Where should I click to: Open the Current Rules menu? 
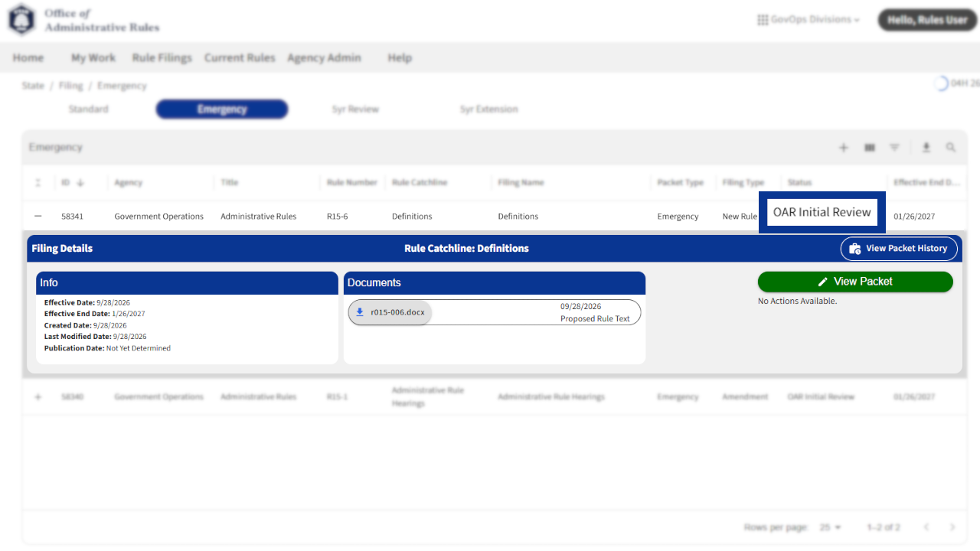coord(240,58)
